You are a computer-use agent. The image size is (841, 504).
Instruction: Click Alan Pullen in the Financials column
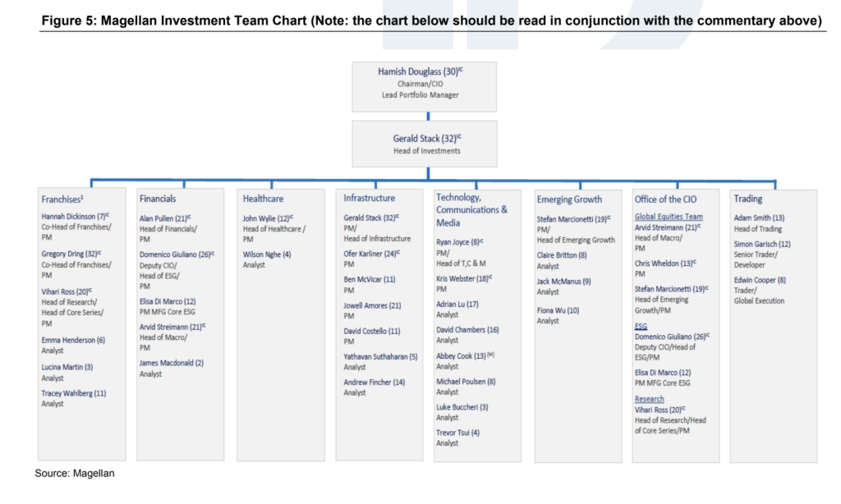pyautogui.click(x=163, y=218)
